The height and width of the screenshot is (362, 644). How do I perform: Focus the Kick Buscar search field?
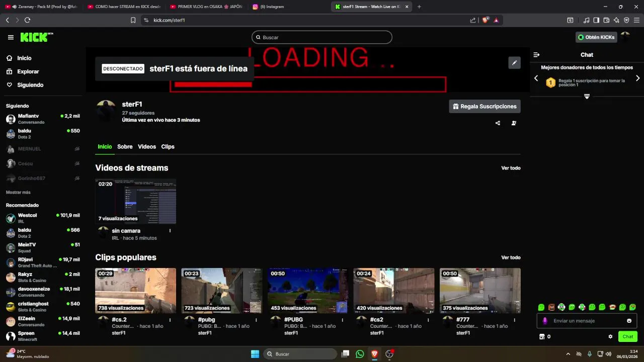tap(322, 37)
